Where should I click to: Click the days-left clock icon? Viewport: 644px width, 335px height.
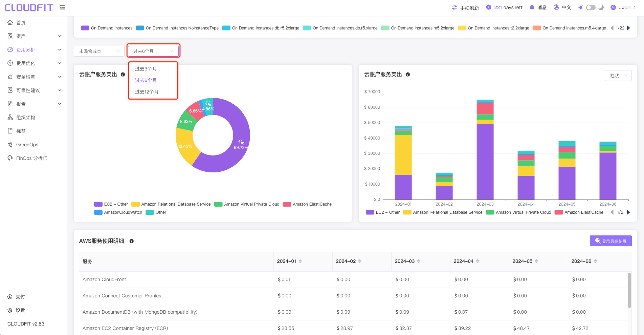488,7
